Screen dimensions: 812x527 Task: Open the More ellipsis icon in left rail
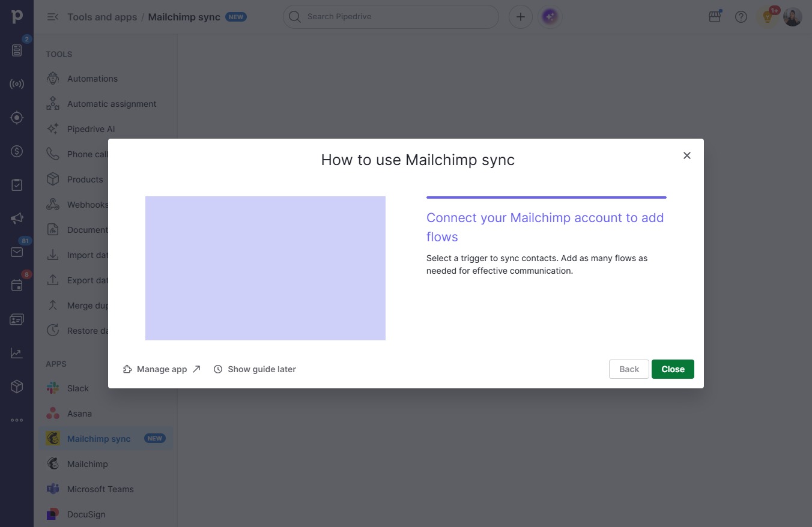click(x=17, y=420)
